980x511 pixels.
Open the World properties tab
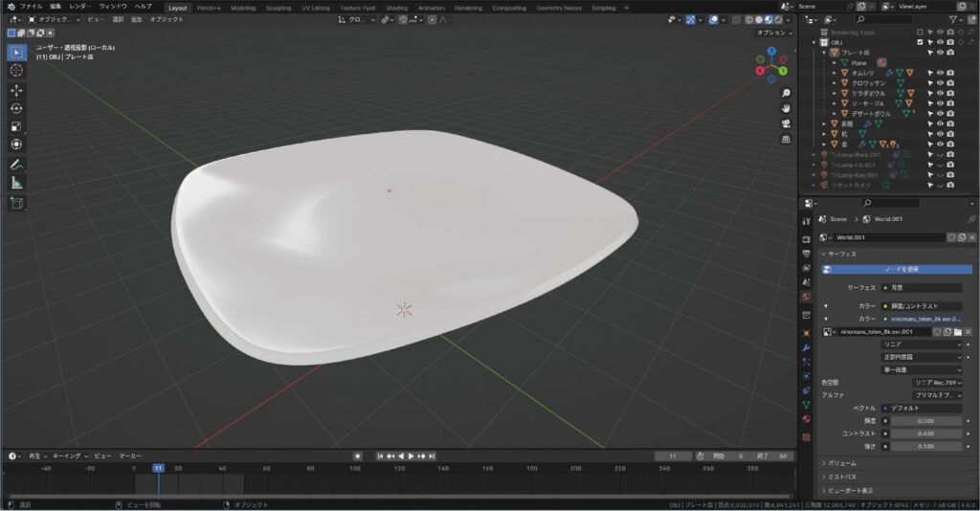click(806, 297)
